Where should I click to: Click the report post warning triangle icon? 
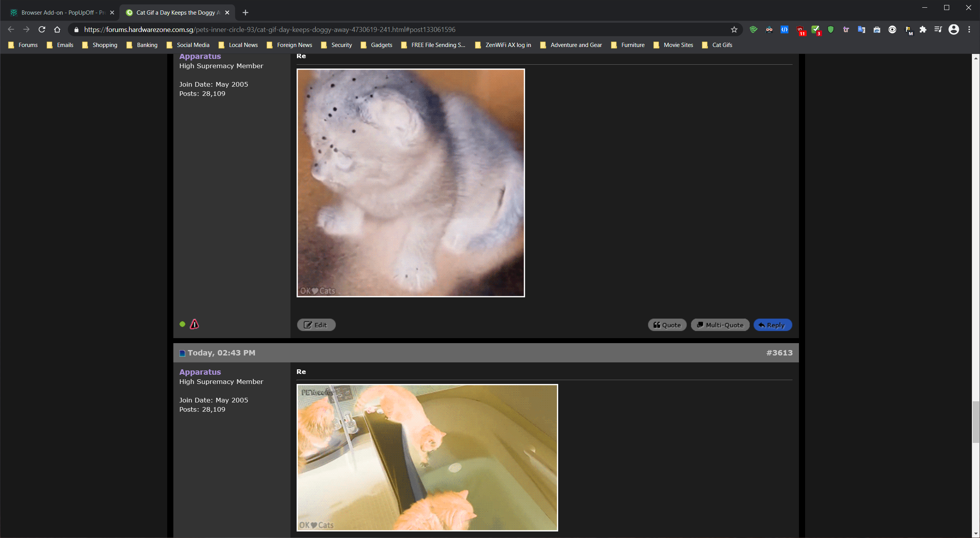click(x=195, y=324)
